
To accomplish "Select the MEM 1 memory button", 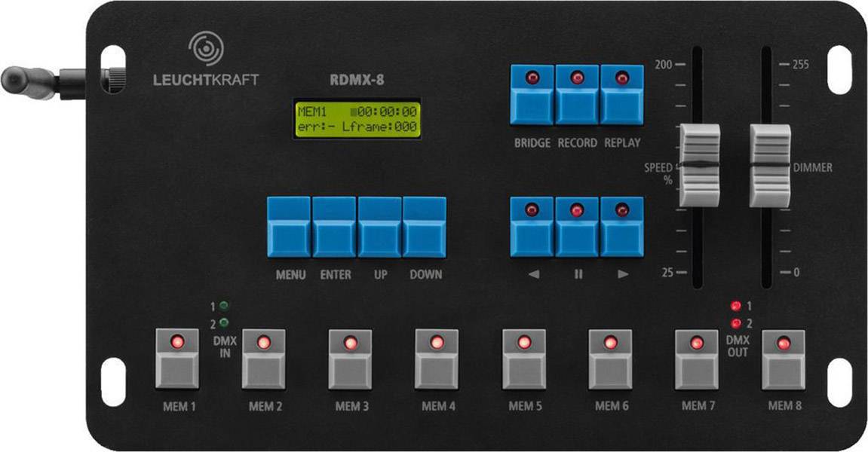I will [x=177, y=359].
